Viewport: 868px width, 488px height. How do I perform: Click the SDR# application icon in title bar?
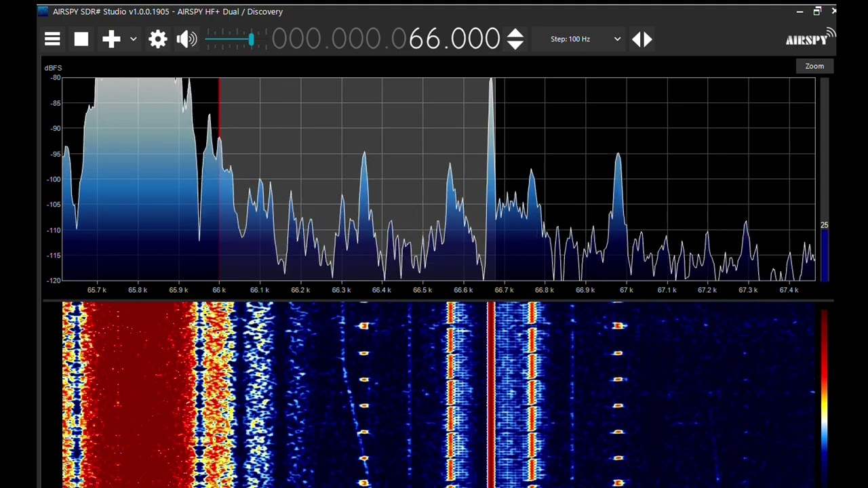[43, 11]
